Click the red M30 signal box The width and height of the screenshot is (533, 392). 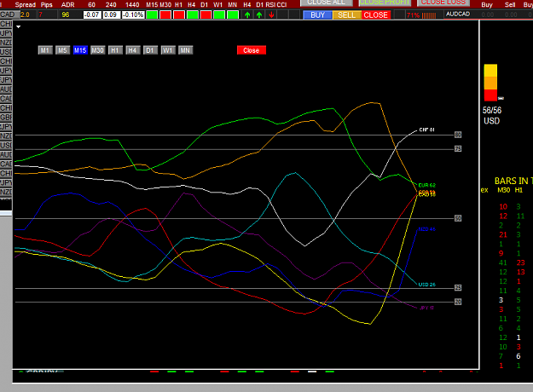coord(165,15)
